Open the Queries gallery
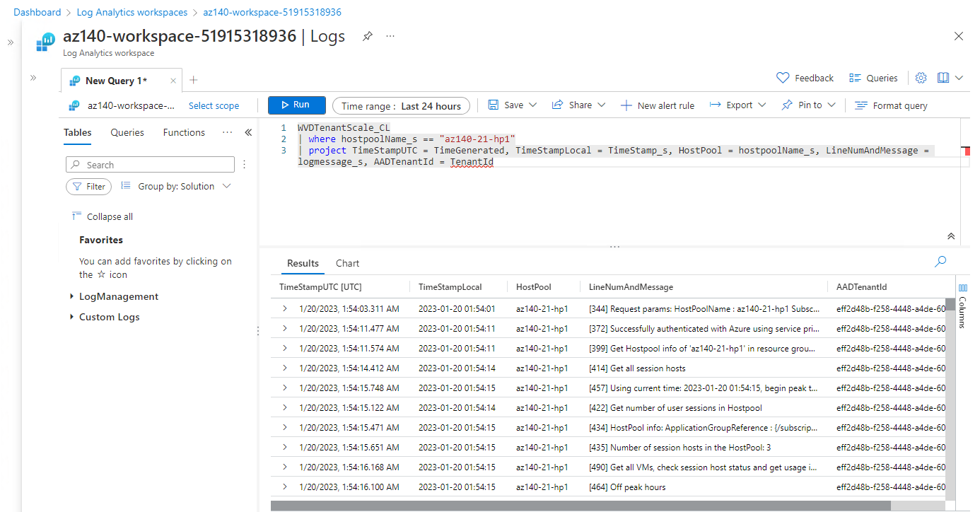Image resolution: width=980 pixels, height=512 pixels. 873,78
